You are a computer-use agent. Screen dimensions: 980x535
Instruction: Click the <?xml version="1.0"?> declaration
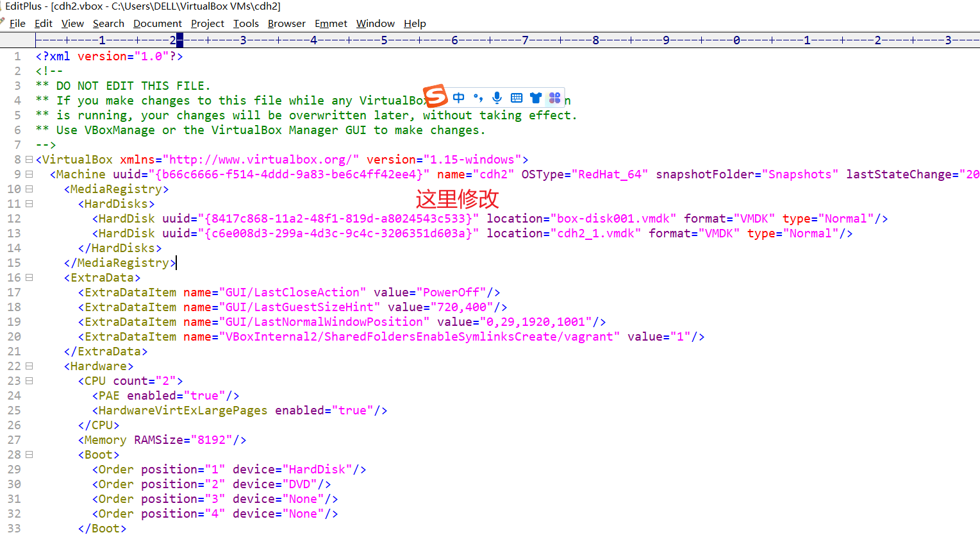click(x=110, y=56)
